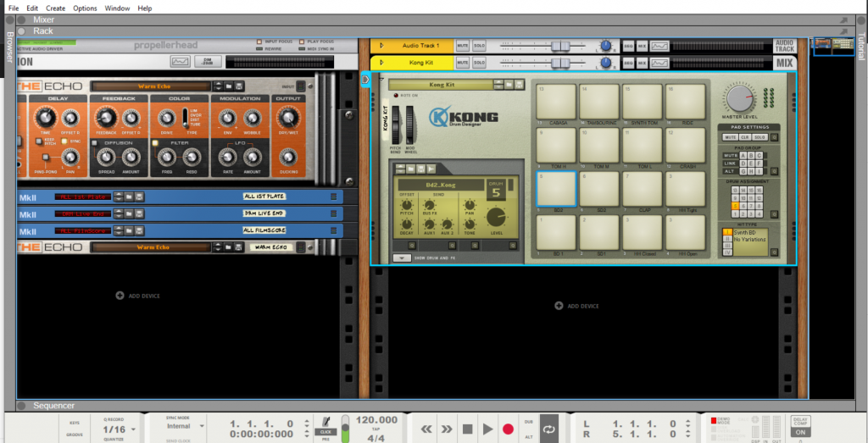Start recording with the red Record button
868x443 pixels.
pyautogui.click(x=509, y=429)
